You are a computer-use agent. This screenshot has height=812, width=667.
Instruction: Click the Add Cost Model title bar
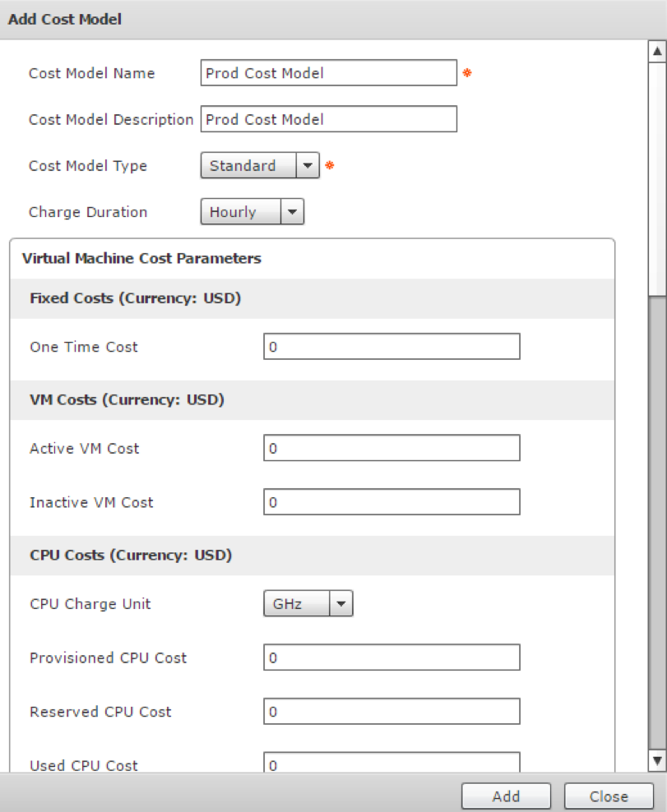329,19
